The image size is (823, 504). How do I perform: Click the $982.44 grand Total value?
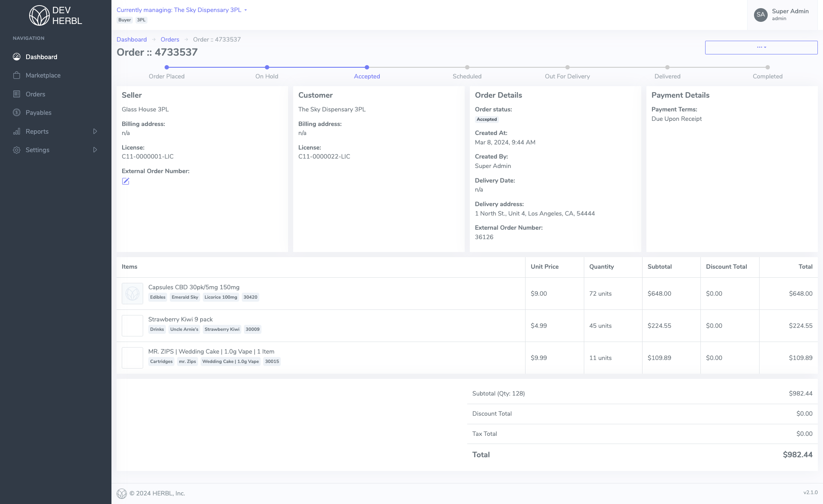(x=798, y=455)
